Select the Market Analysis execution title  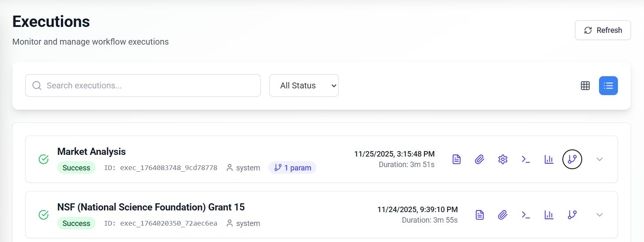(91, 152)
